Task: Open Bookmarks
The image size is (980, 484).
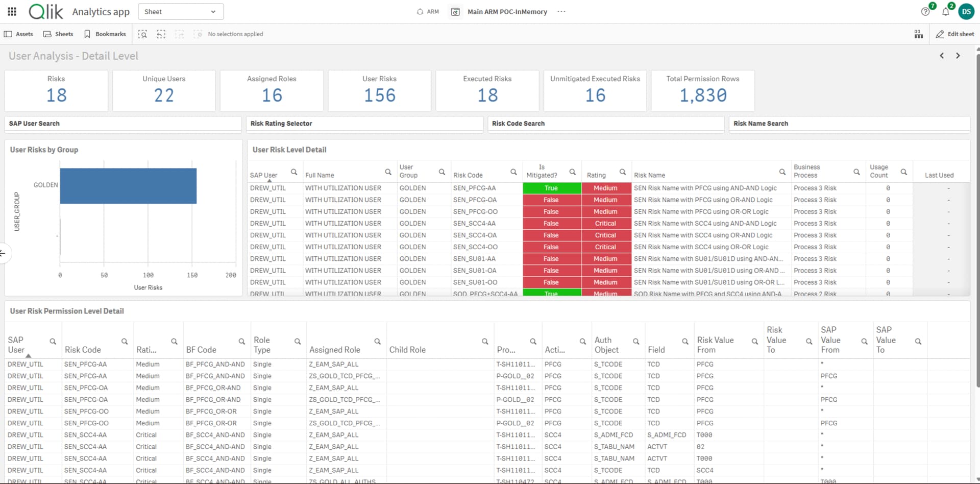Action: pyautogui.click(x=105, y=34)
